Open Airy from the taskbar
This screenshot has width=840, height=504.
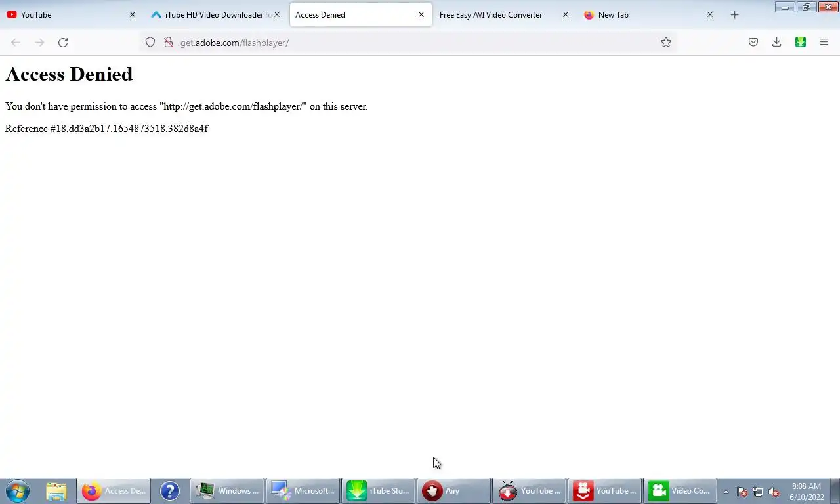coord(453,491)
